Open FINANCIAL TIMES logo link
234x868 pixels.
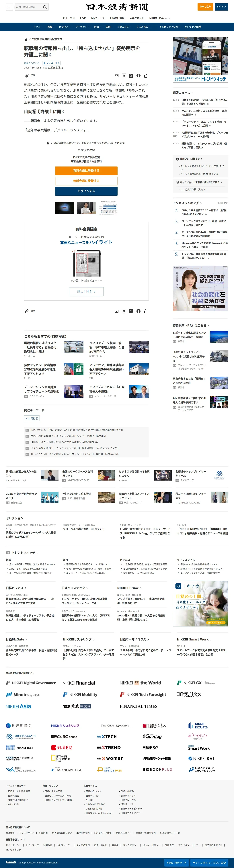coord(139,706)
